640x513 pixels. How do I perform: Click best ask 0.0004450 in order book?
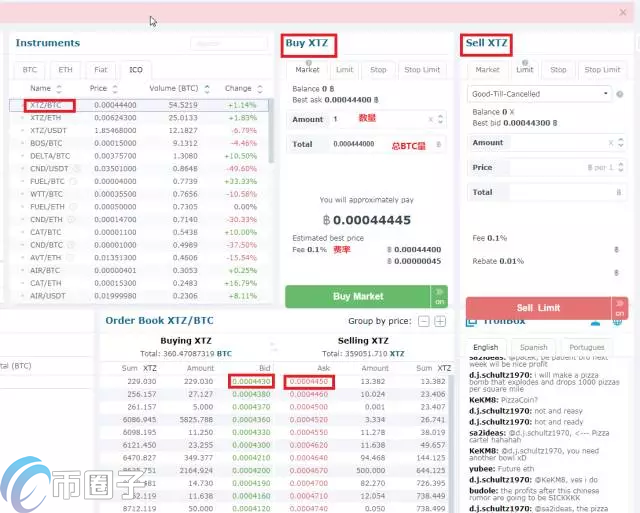[x=309, y=382]
